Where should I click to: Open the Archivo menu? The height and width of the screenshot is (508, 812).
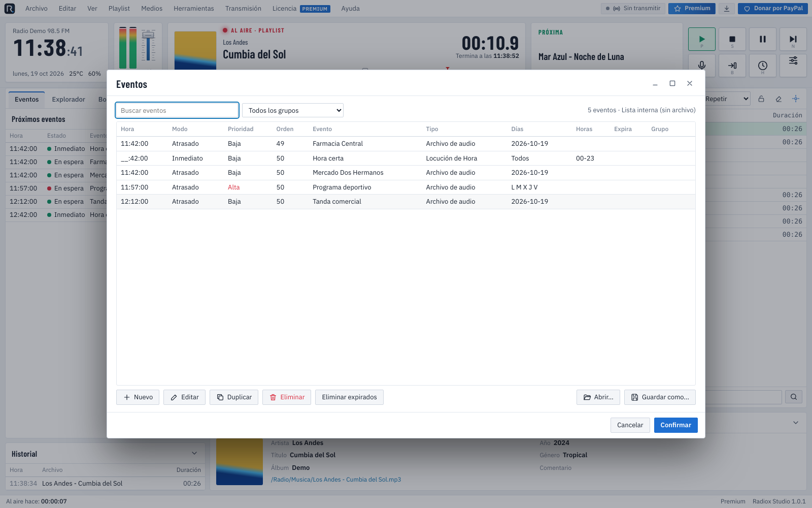37,9
